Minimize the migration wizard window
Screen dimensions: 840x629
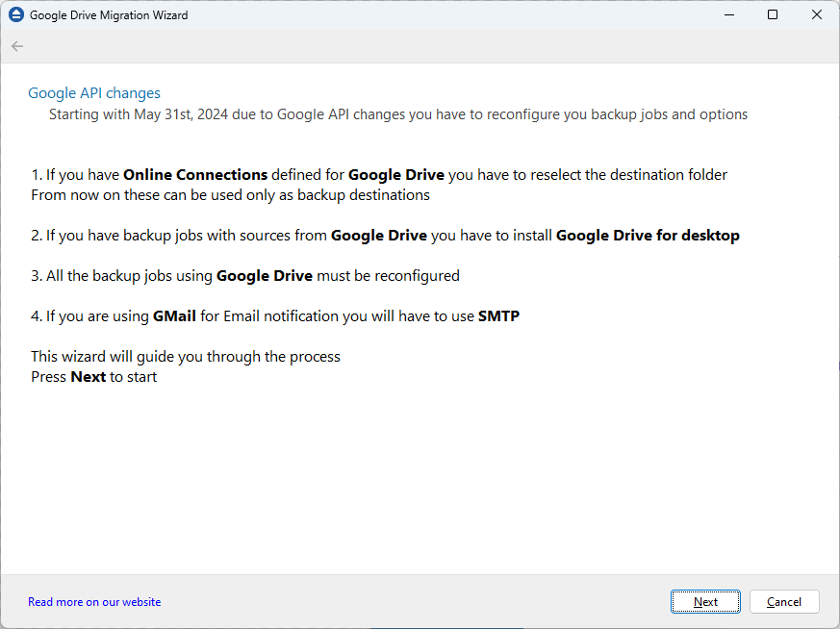tap(728, 14)
